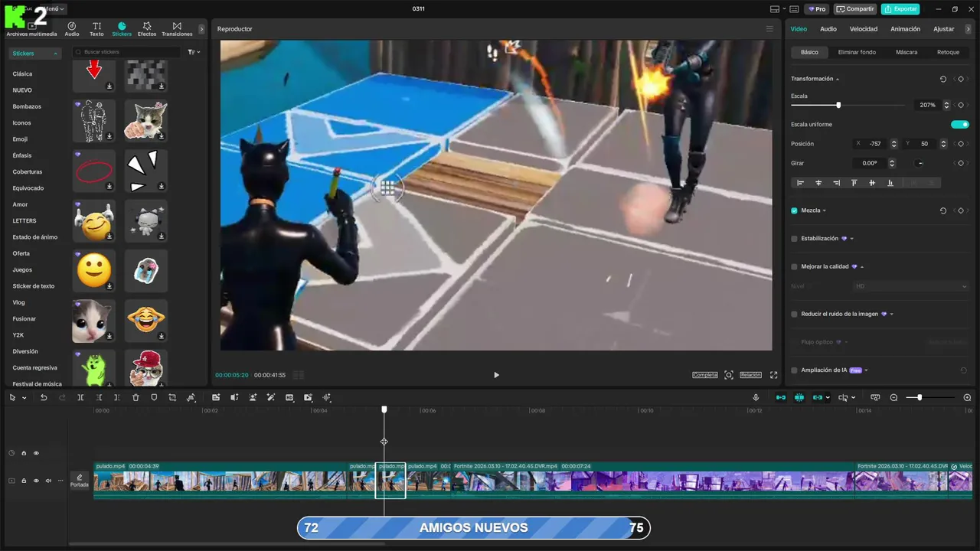Enable the Estabilización checkbox
Image resolution: width=980 pixels, height=551 pixels.
[x=794, y=239]
